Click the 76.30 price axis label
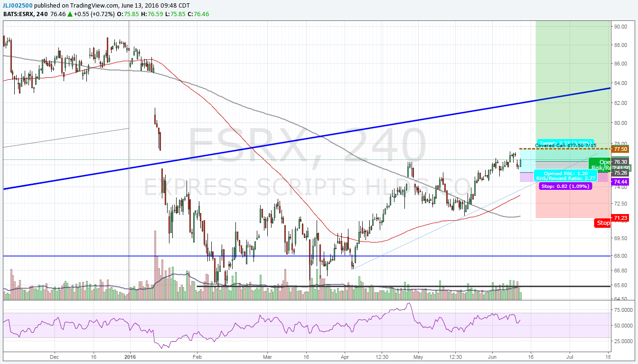Viewport: 638px width, 364px height. click(x=620, y=162)
